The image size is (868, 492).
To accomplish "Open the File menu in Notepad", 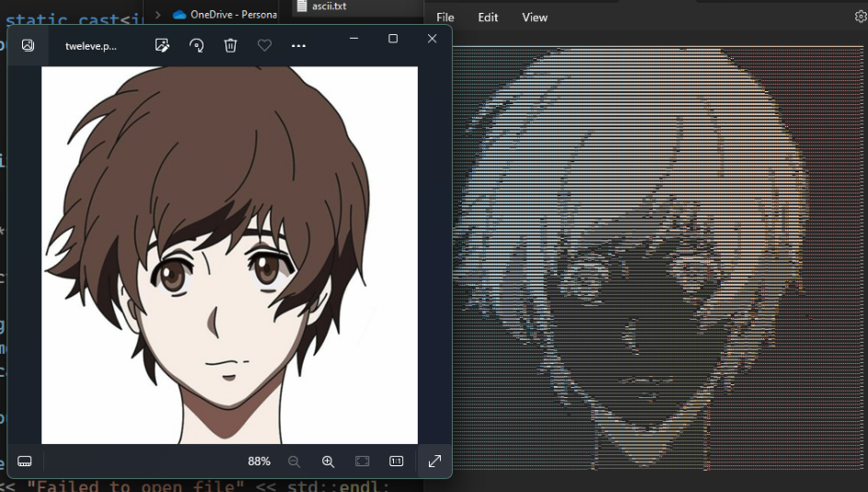I will click(x=446, y=18).
